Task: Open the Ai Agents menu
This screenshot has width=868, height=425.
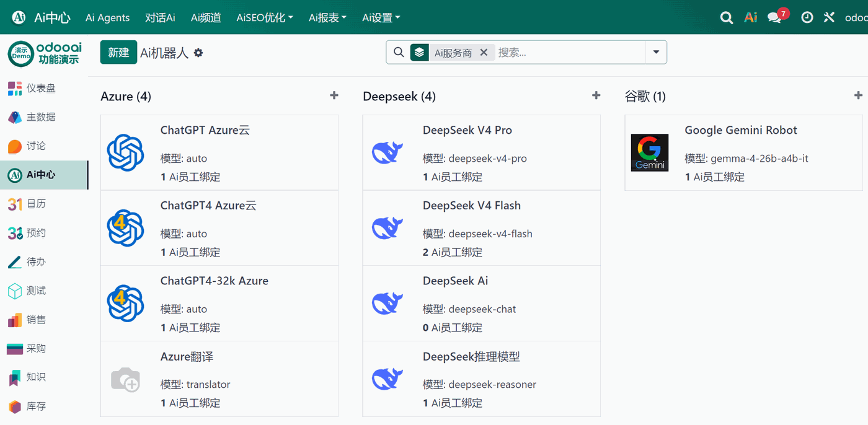Action: click(x=107, y=18)
